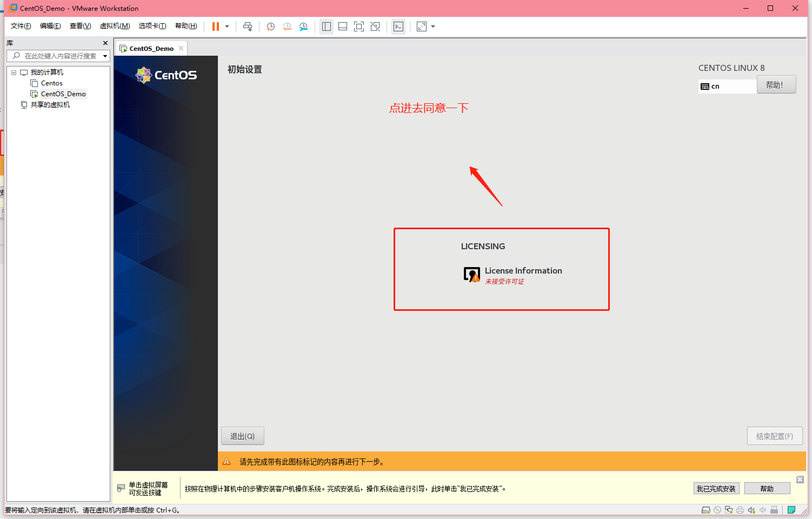This screenshot has width=812, height=519.
Task: Click the 初始设置 heading
Action: (245, 70)
